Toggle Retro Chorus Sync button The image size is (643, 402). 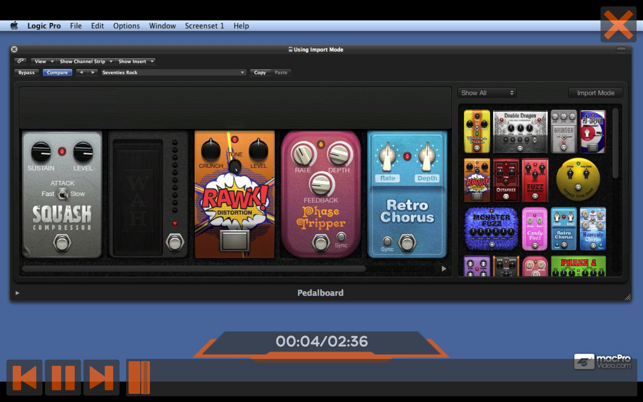(387, 241)
